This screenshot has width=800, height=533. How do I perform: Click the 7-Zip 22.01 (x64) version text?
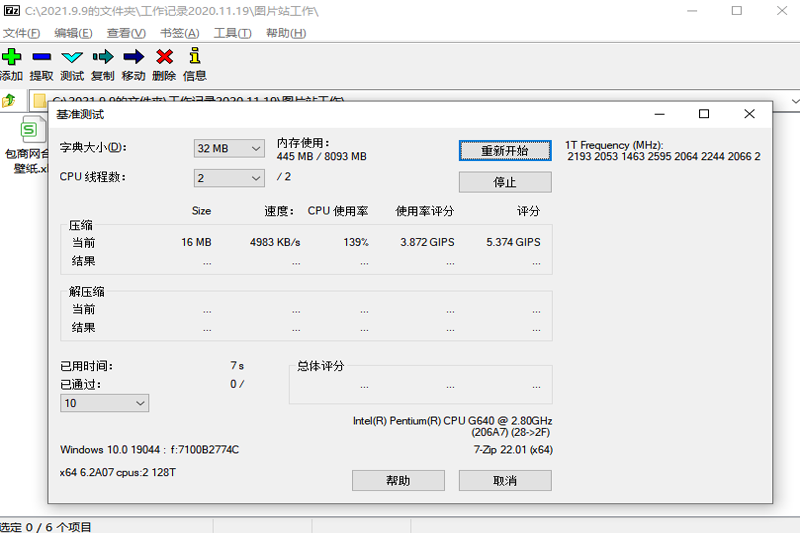(513, 450)
